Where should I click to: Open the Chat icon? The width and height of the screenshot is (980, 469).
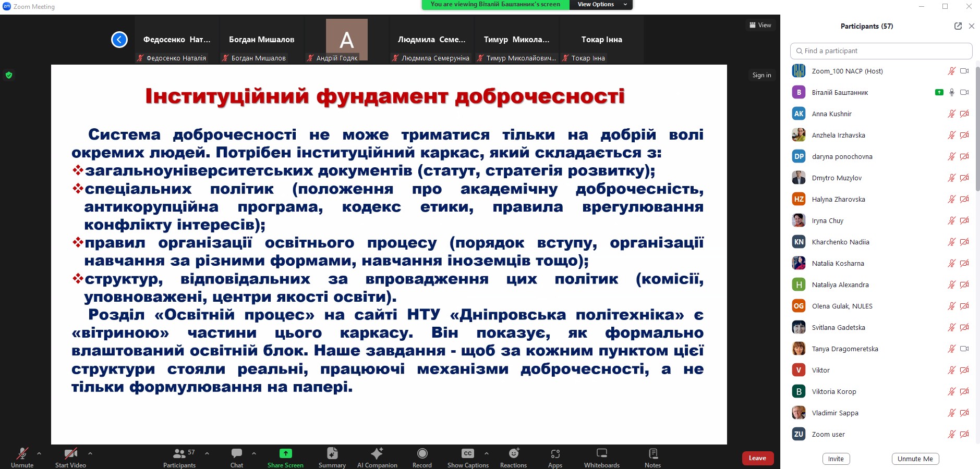point(237,453)
